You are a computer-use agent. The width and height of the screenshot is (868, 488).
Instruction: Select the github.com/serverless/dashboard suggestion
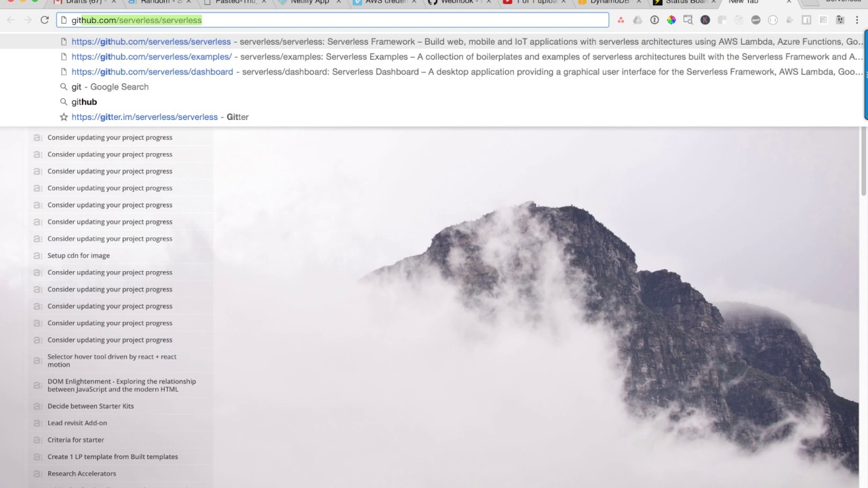433,71
